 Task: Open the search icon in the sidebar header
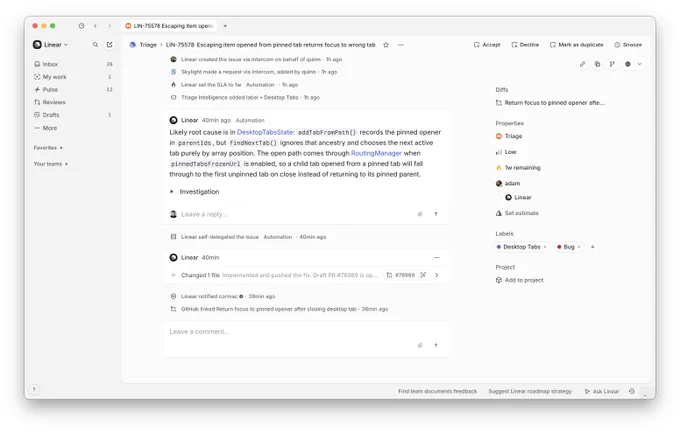pyautogui.click(x=95, y=45)
